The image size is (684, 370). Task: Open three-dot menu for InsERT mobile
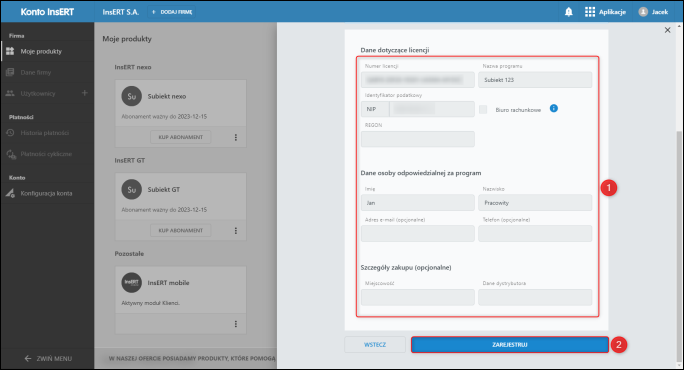pos(236,324)
